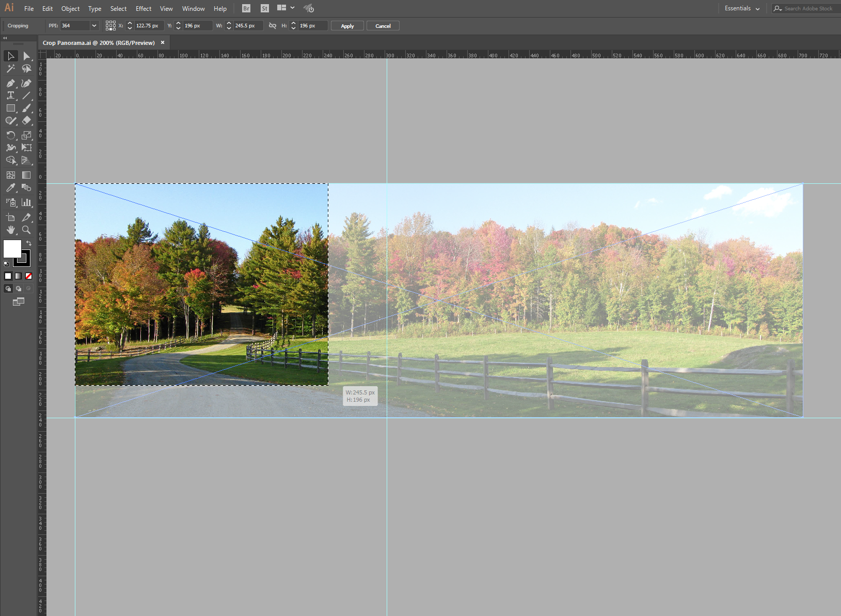This screenshot has width=841, height=616.
Task: Select the Selection tool arrow
Action: click(11, 56)
